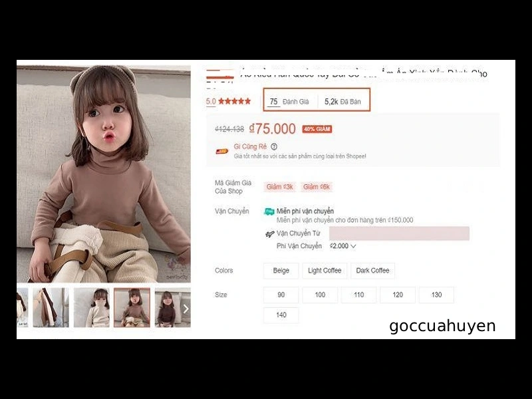Choose size 120
The width and height of the screenshot is (532, 399).
click(x=397, y=295)
